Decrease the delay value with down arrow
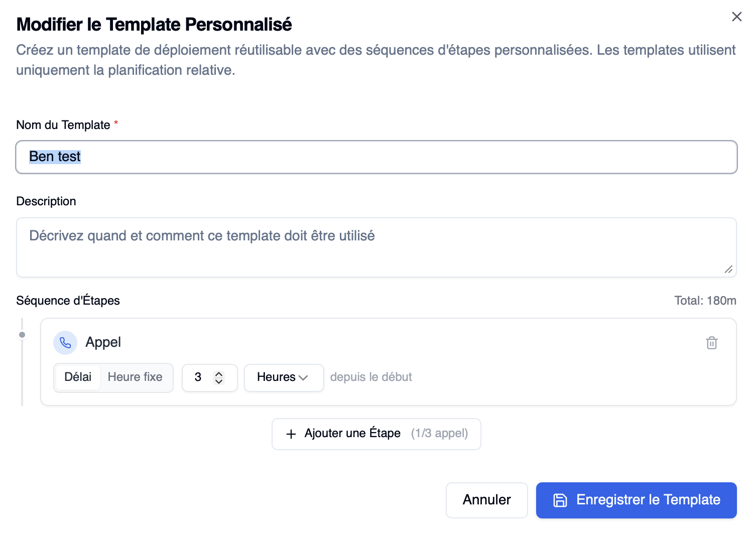756x536 pixels. pos(219,381)
